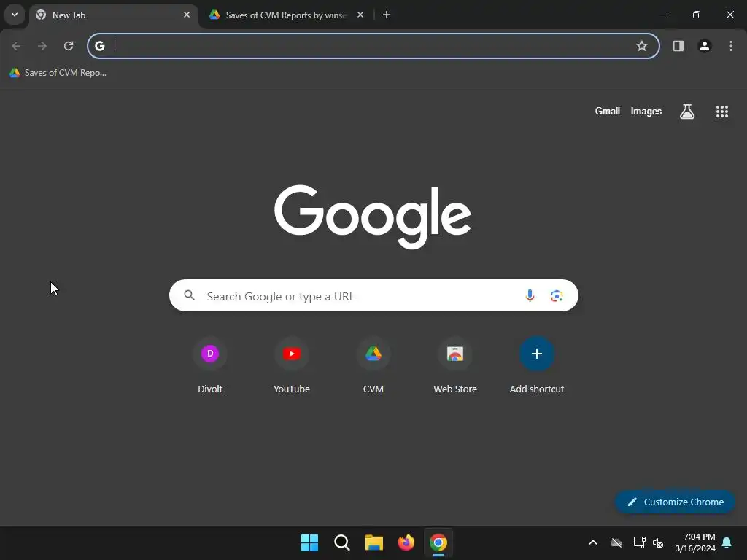Open Saves of CVM Repo bookmark
Image resolution: width=747 pixels, height=560 pixels.
click(x=58, y=73)
